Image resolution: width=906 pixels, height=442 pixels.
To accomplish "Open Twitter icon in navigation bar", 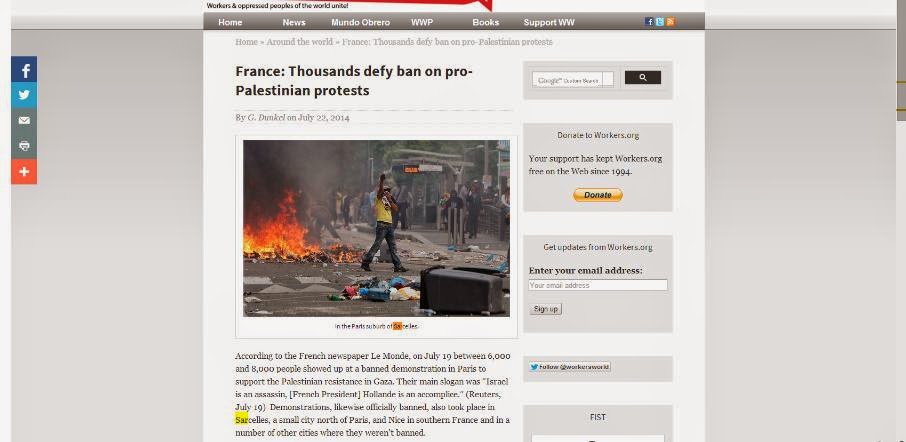I will (660, 22).
